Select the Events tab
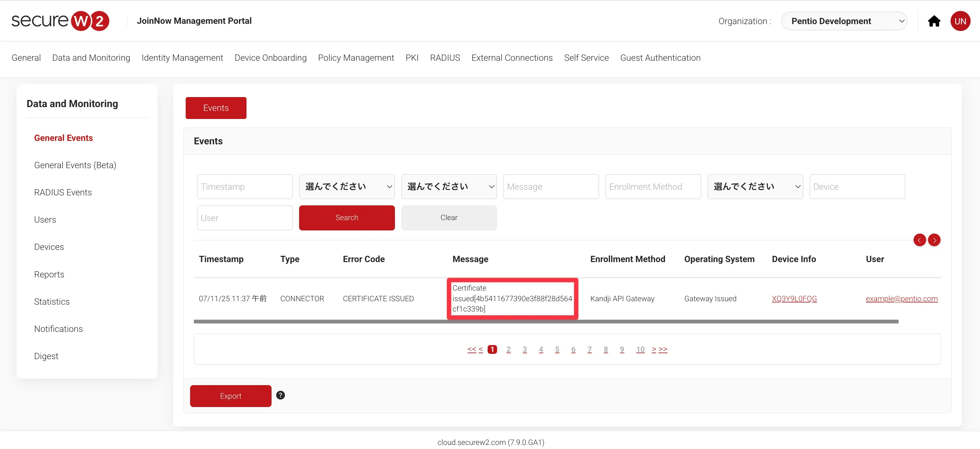The height and width of the screenshot is (449, 980). [x=216, y=108]
